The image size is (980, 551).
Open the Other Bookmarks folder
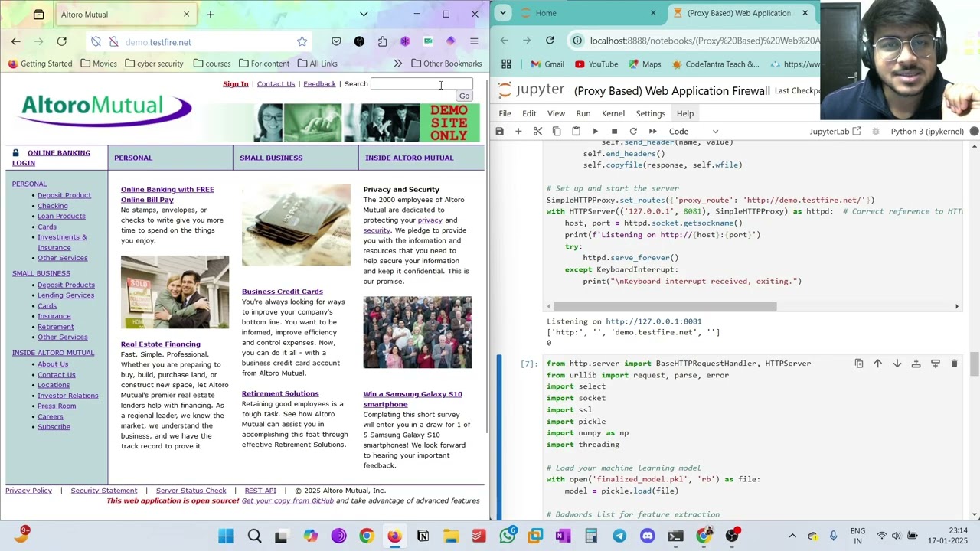446,64
